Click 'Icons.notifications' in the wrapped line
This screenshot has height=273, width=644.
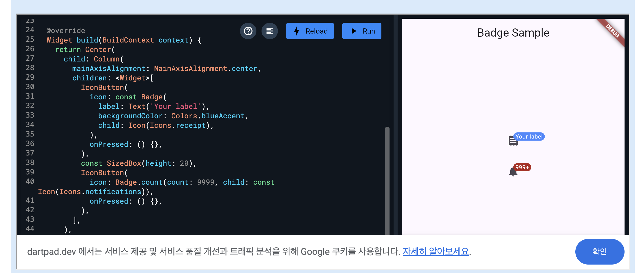100,192
